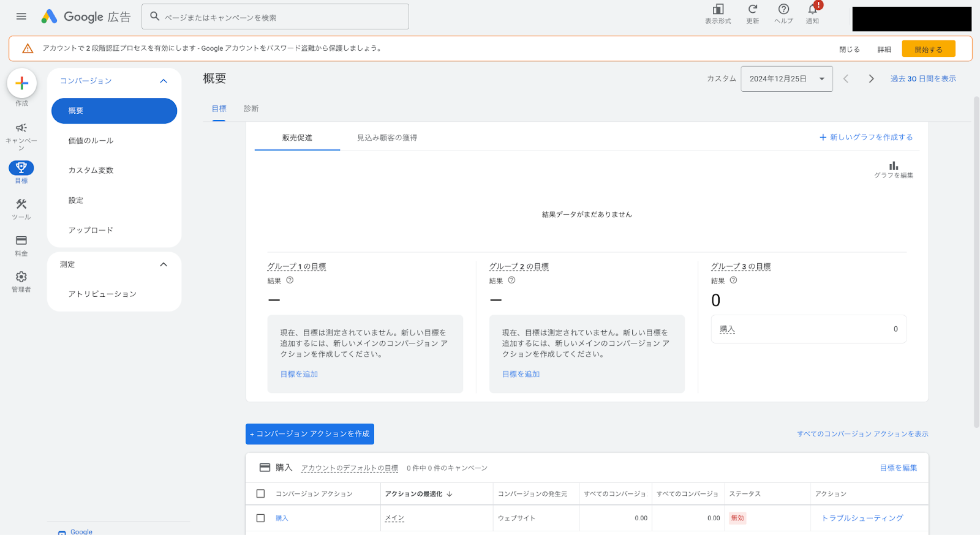Go to next date range arrow

coord(871,79)
